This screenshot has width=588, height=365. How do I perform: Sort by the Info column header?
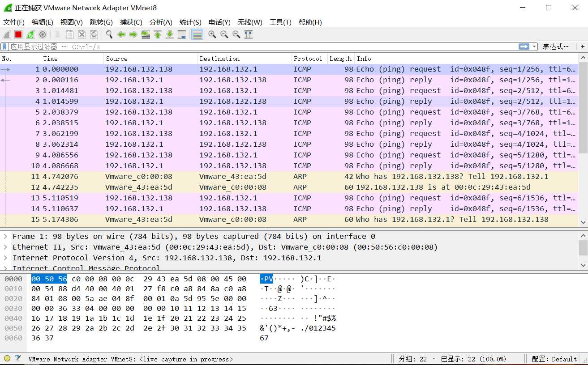click(x=466, y=59)
